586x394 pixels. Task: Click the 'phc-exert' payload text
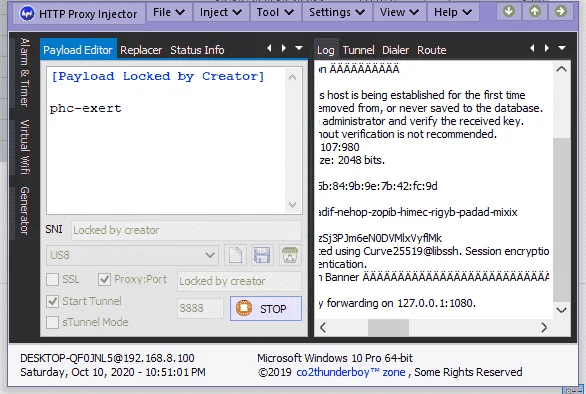pos(86,108)
